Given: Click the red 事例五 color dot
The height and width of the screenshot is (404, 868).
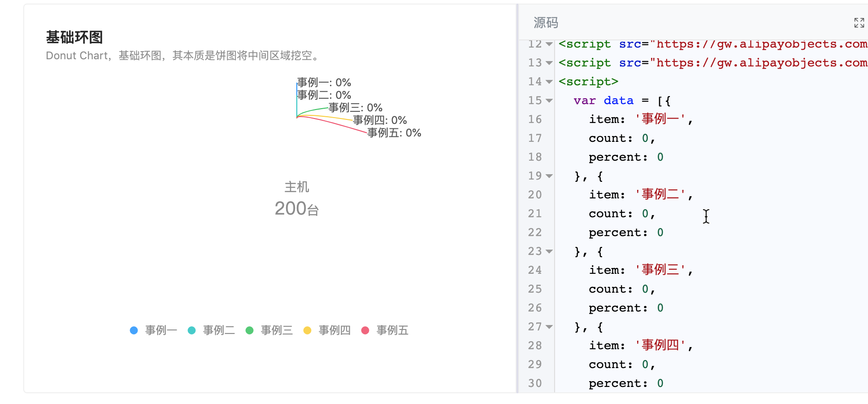Looking at the screenshot, I should pyautogui.click(x=365, y=330).
